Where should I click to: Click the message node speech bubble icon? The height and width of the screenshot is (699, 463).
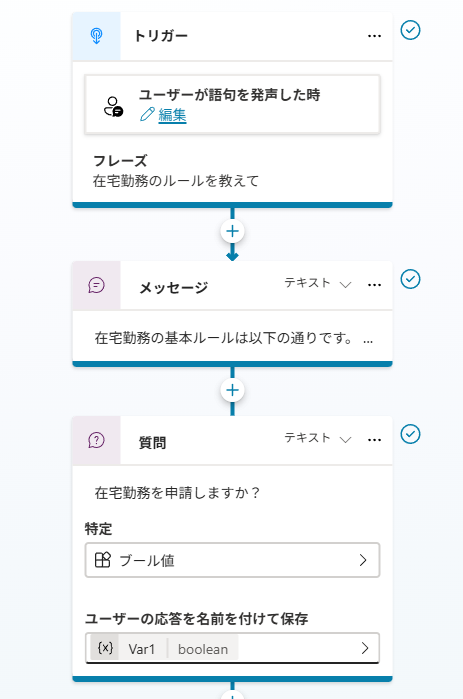click(x=96, y=285)
